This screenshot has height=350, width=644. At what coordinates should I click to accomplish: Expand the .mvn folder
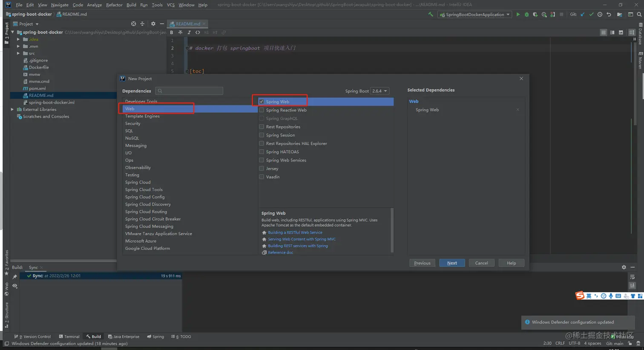pos(18,46)
